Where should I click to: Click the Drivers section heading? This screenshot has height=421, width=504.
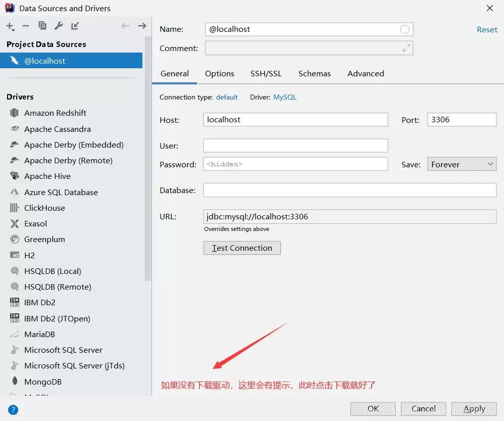point(20,97)
